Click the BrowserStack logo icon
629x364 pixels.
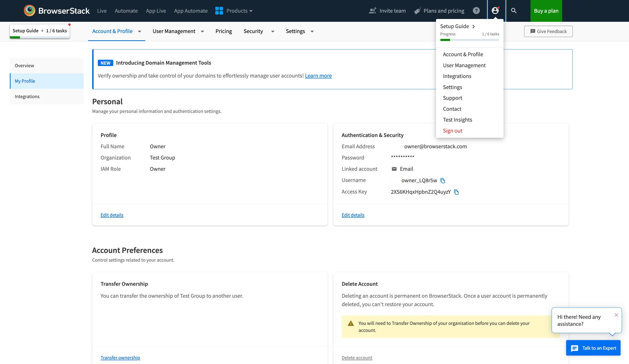tap(30, 11)
